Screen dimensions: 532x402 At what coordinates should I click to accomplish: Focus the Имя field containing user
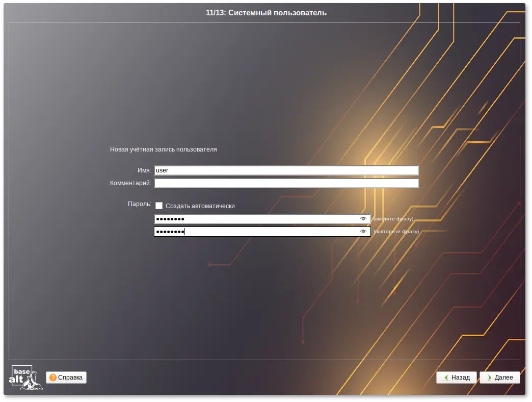click(x=286, y=170)
